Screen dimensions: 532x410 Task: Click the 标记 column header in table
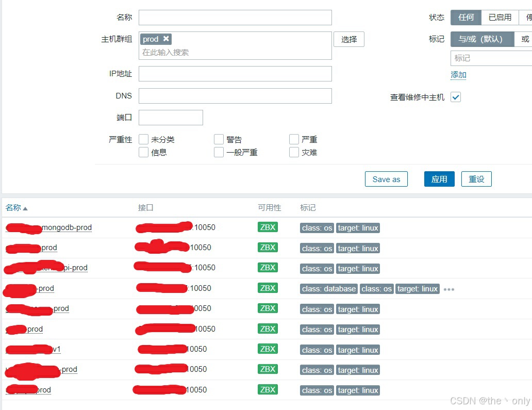308,208
